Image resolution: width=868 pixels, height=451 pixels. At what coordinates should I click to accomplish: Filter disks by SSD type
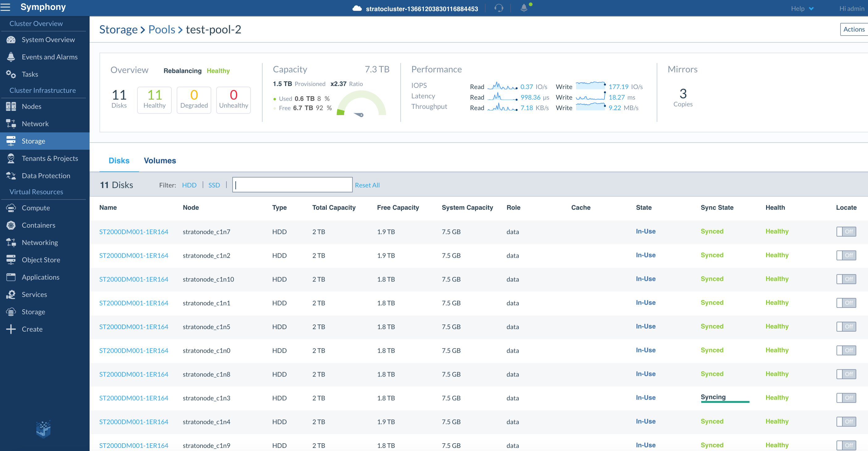(214, 185)
